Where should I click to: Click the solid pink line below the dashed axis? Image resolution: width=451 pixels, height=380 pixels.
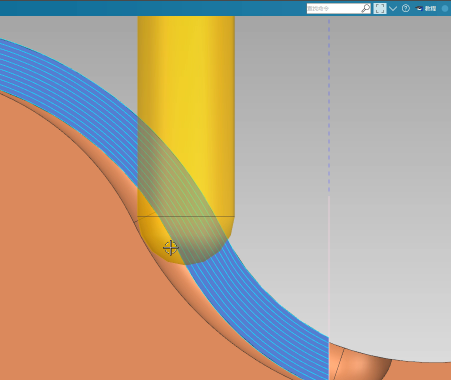point(329,267)
